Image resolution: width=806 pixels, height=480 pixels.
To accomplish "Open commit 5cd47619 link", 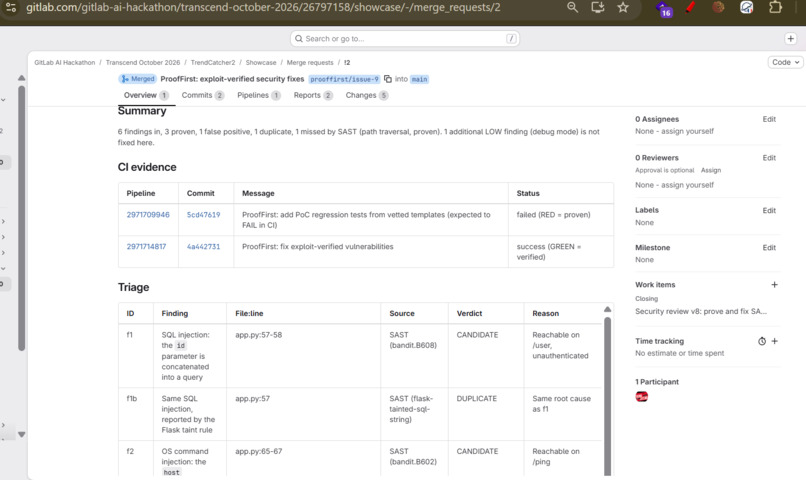I will click(x=204, y=215).
